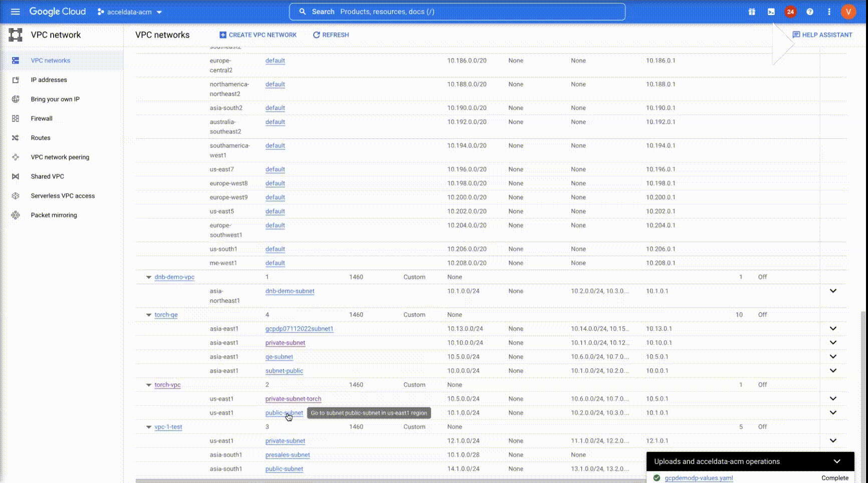Click the VPC network product icon
Viewport: 868px width, 483px height.
click(16, 35)
